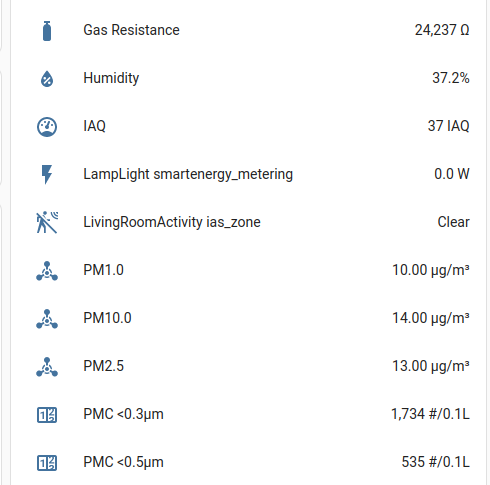Click the LivingRoomActivity motion sensor icon
This screenshot has width=490, height=485.
click(47, 222)
